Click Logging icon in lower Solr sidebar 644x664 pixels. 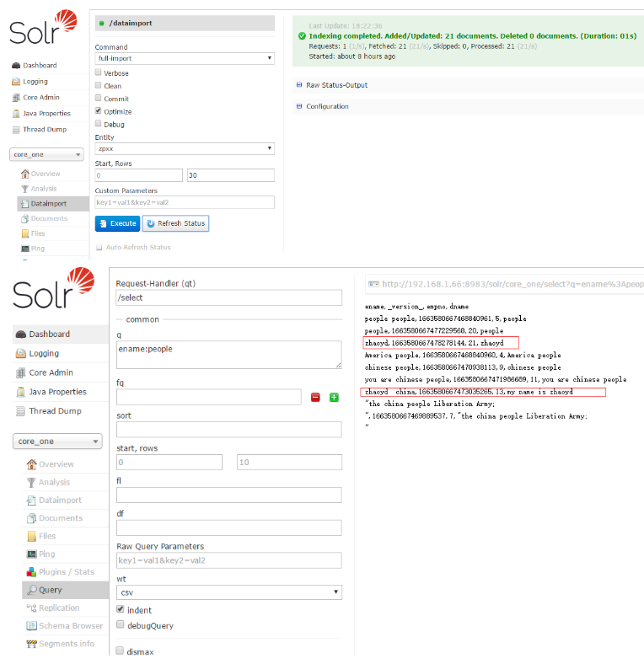21,354
